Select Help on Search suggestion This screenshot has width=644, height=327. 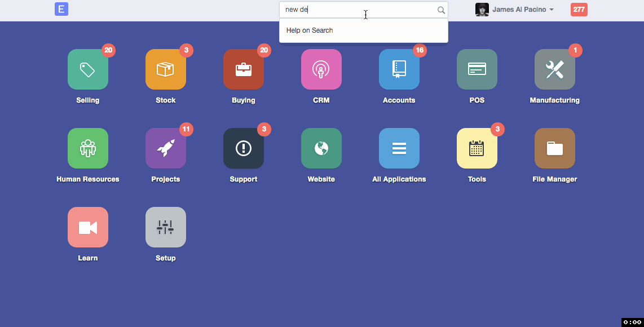coord(310,30)
